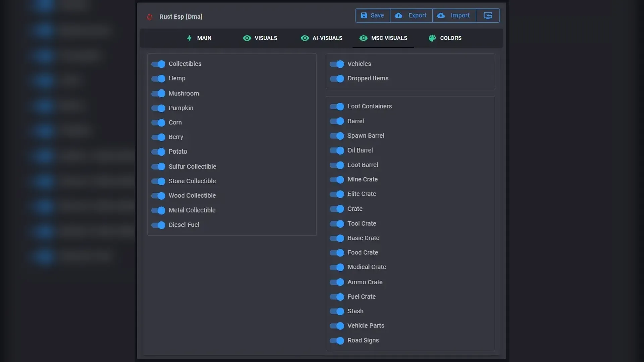Screen dimensions: 644x362
Task: Click the monitor icon button after Import
Action: pos(488,15)
